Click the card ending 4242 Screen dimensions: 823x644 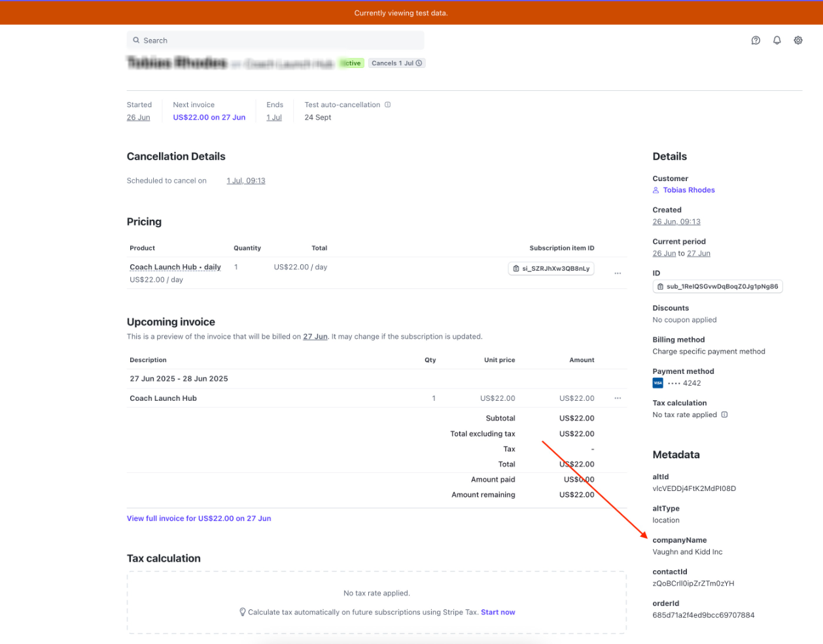tap(684, 384)
